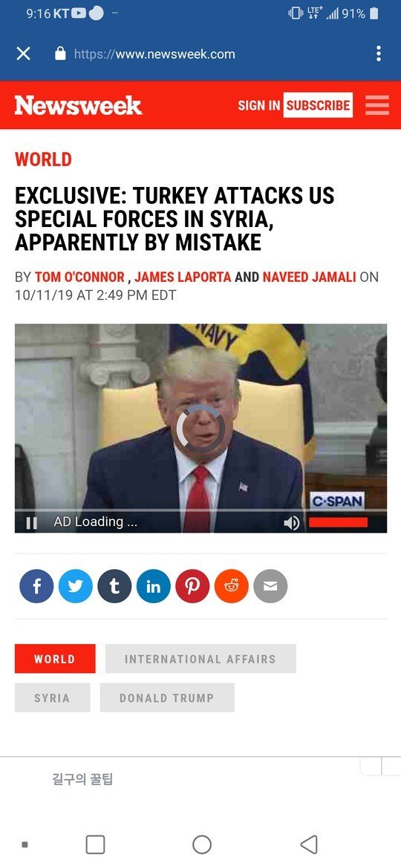Tap the Android recent apps square button

[95, 845]
